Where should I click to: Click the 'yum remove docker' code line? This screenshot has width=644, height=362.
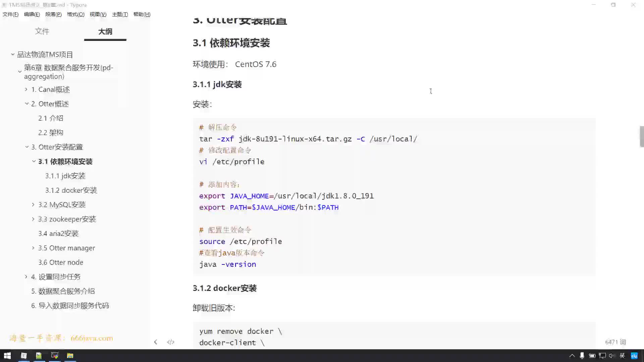240,331
